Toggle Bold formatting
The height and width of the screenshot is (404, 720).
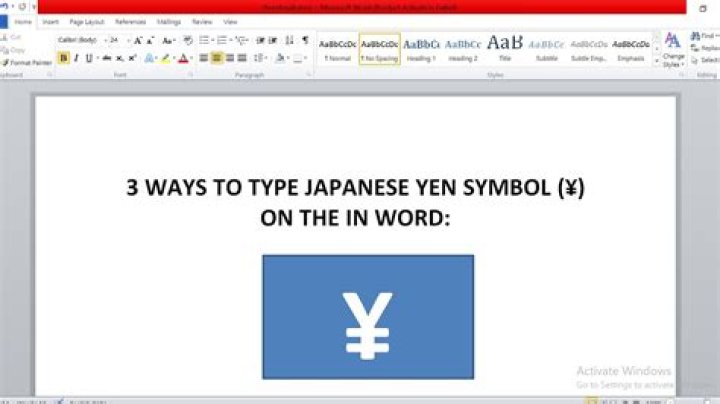point(64,58)
